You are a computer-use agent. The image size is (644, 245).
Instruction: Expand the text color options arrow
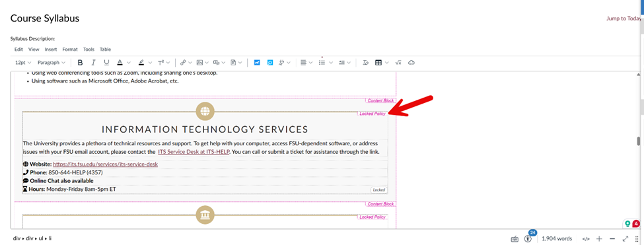(128, 63)
